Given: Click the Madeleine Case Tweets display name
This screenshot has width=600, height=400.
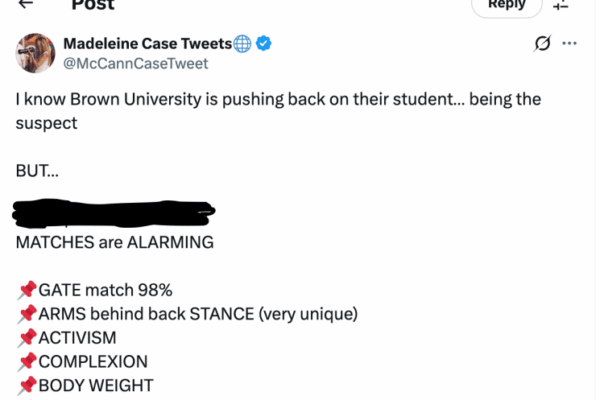Looking at the screenshot, I should (147, 43).
